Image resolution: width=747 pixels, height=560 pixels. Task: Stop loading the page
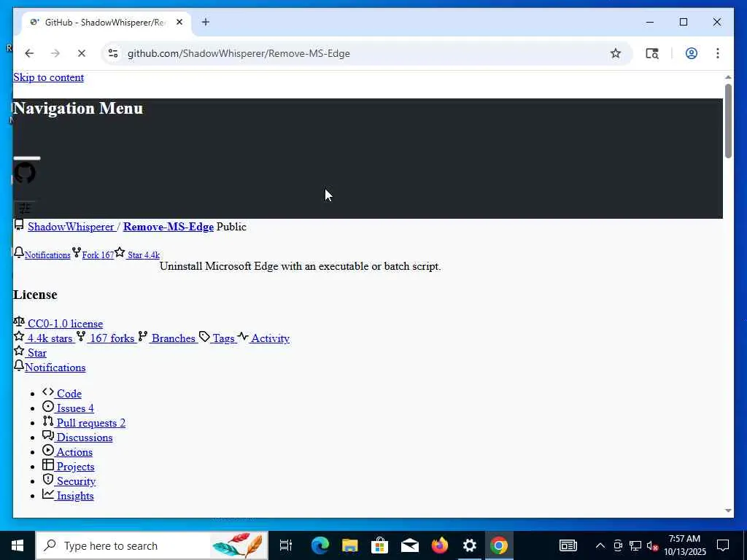82,53
